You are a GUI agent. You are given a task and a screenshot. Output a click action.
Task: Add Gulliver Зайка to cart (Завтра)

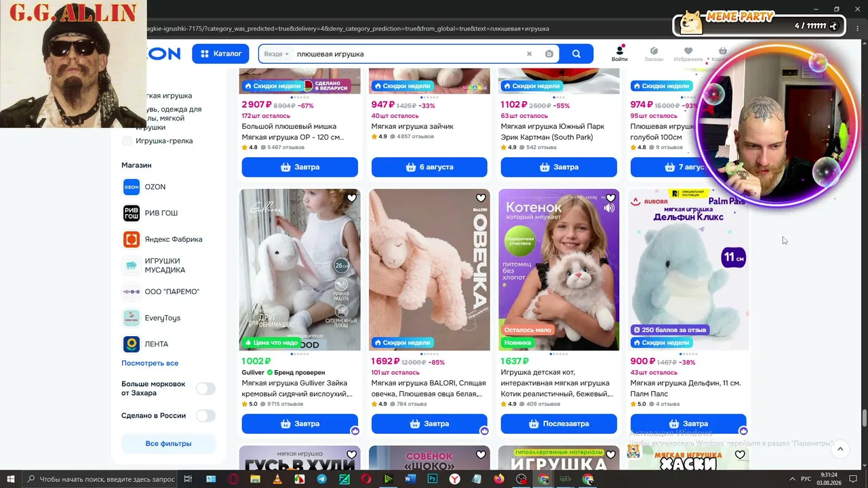[300, 424]
